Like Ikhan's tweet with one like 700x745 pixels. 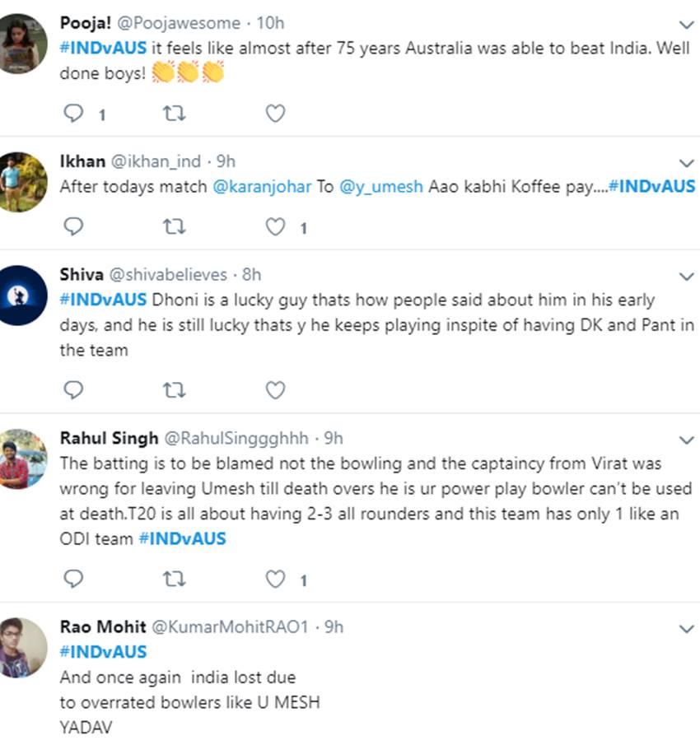click(x=275, y=226)
